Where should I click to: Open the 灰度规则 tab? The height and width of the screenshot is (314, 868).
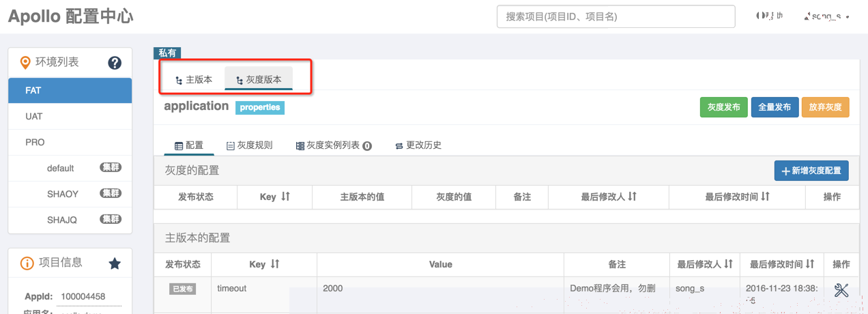click(249, 145)
